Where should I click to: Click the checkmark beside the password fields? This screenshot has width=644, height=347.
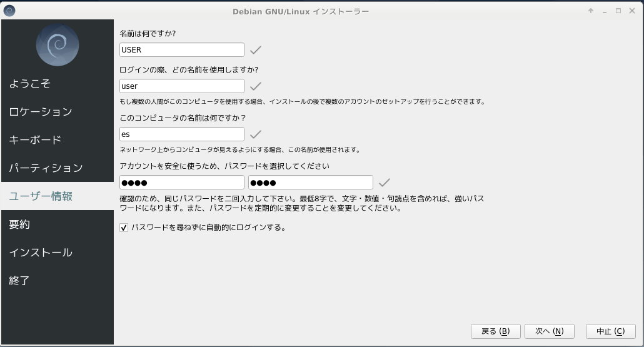tap(385, 183)
